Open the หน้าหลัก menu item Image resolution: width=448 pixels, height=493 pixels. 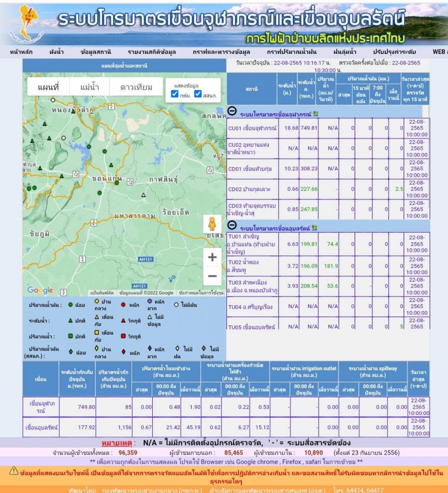click(x=21, y=52)
